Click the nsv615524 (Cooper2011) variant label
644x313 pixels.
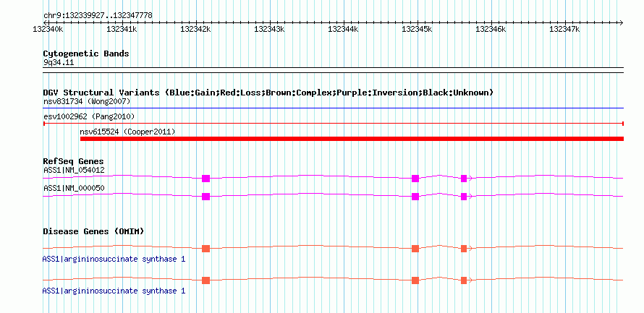click(128, 132)
